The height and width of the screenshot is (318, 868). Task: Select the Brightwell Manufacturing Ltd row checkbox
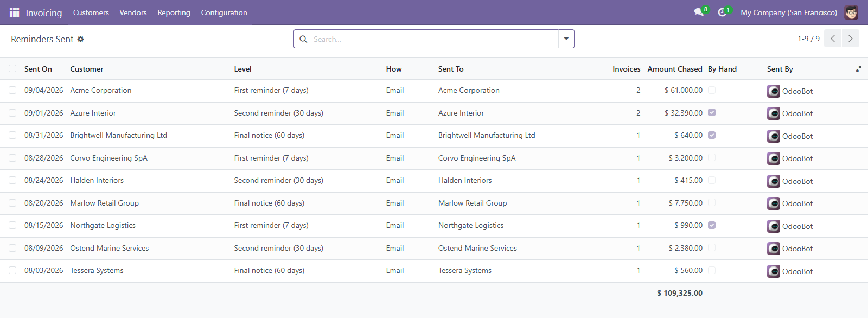point(12,135)
